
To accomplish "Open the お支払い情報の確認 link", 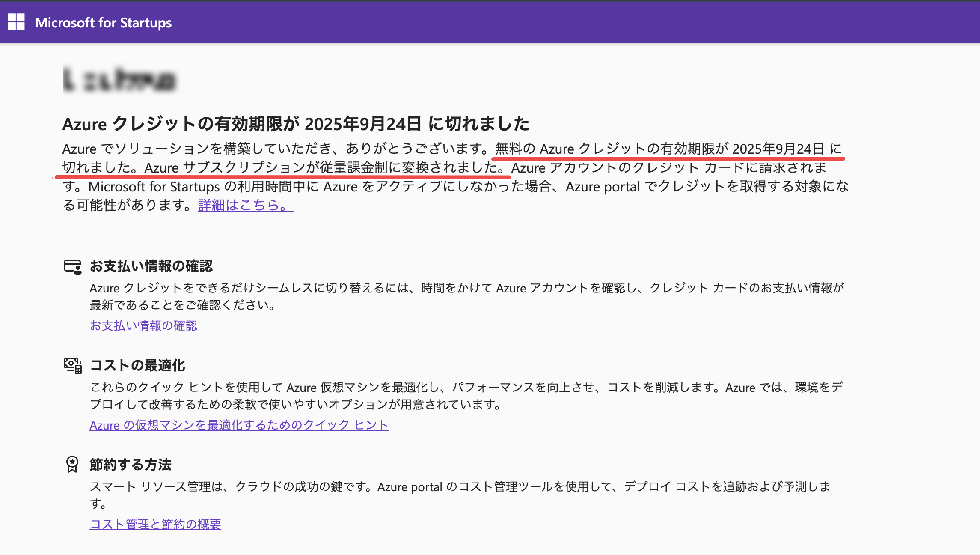I will 143,325.
